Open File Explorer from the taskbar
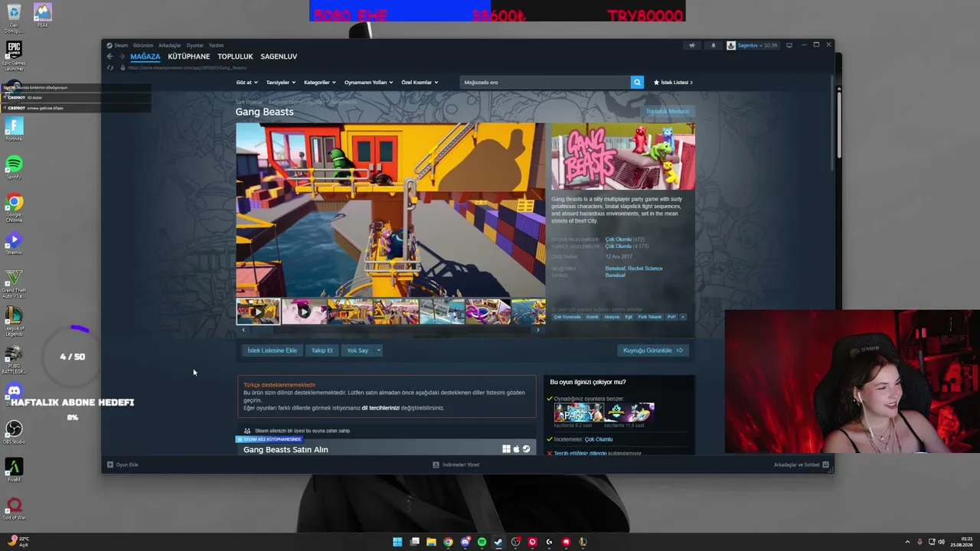Viewport: 980px width, 551px height. tap(431, 542)
